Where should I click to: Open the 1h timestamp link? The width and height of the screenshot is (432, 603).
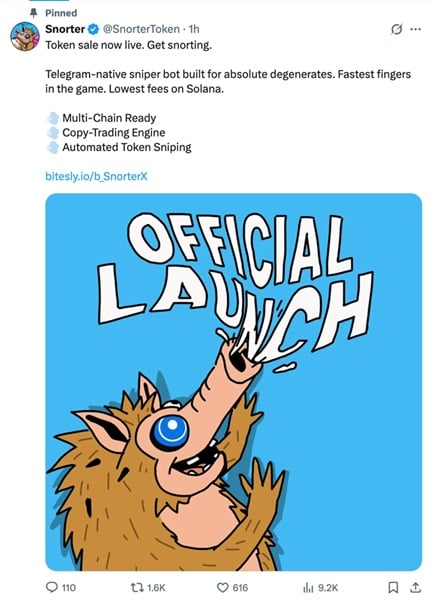(x=194, y=29)
